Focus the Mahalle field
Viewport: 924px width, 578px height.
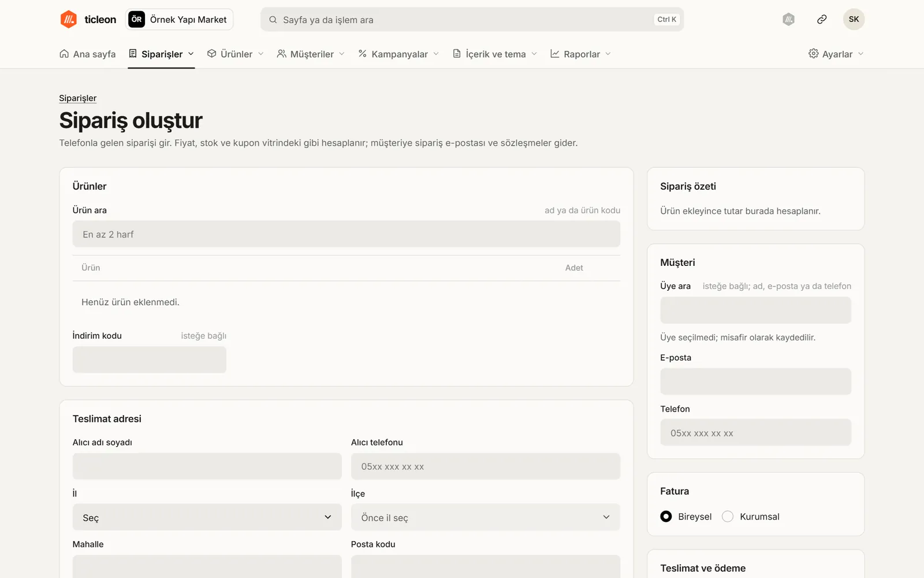coord(207,567)
